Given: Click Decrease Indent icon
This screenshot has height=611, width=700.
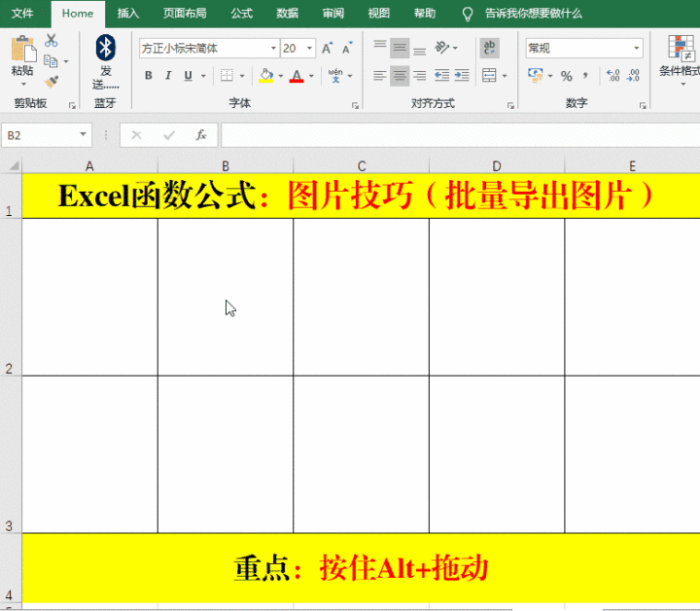Looking at the screenshot, I should point(442,76).
